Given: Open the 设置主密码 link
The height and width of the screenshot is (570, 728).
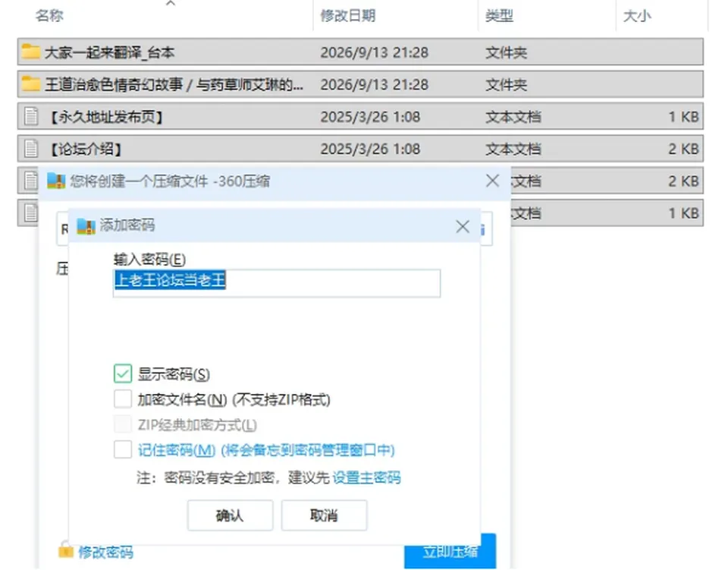Looking at the screenshot, I should [x=367, y=477].
